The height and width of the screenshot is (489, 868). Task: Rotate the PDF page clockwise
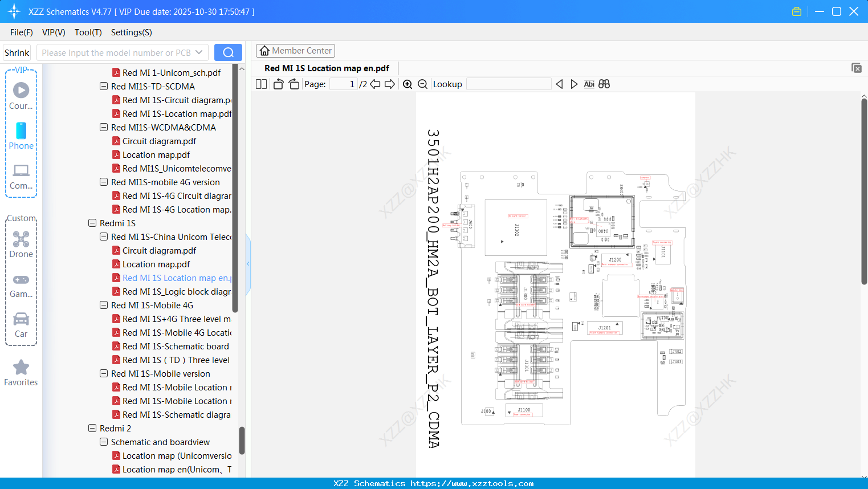point(294,84)
